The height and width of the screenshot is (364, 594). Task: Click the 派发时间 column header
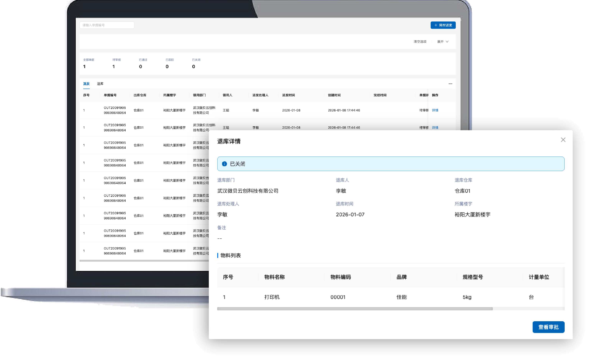coord(289,95)
